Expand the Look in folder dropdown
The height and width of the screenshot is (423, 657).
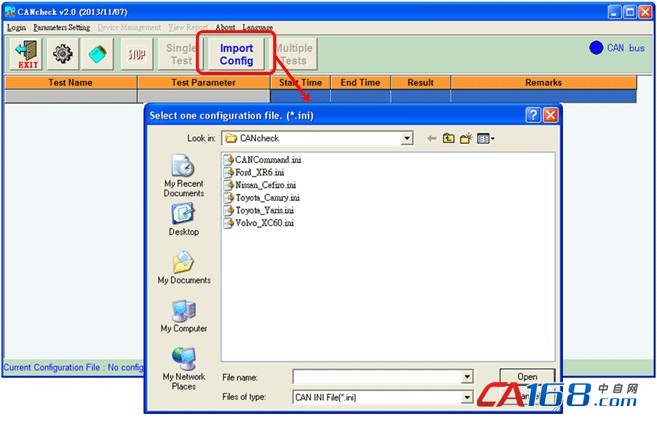[x=406, y=138]
